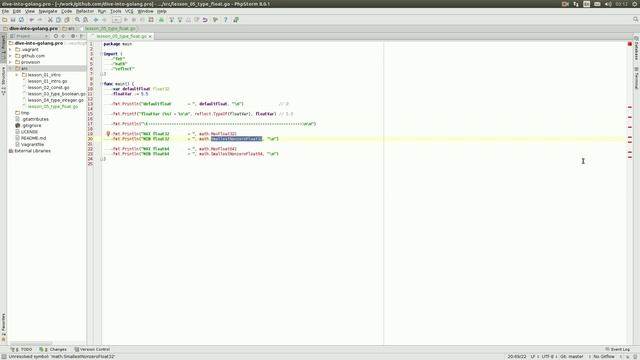This screenshot has width=640, height=360.
Task: Click the Project panel settings gear icon
Action: [x=73, y=36]
